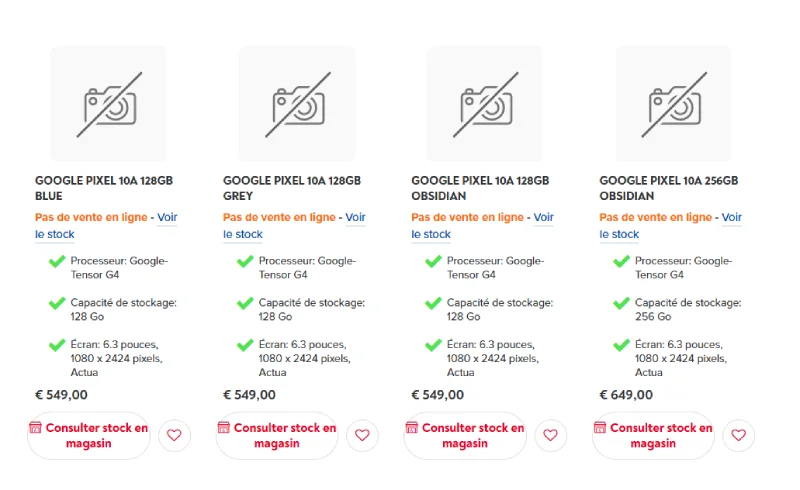Save Pixel 10A 256GB Obsidian to favorites
This screenshot has height=490, width=800.
point(738,435)
